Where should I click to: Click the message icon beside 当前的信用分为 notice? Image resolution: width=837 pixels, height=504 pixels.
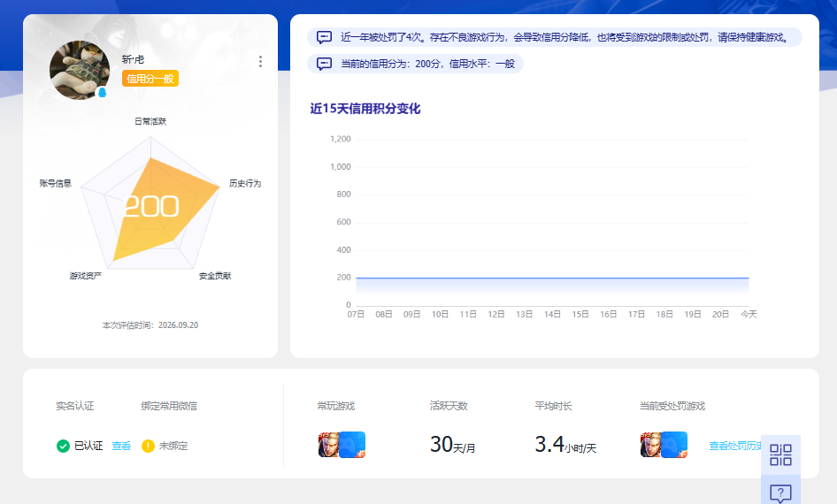click(x=324, y=64)
